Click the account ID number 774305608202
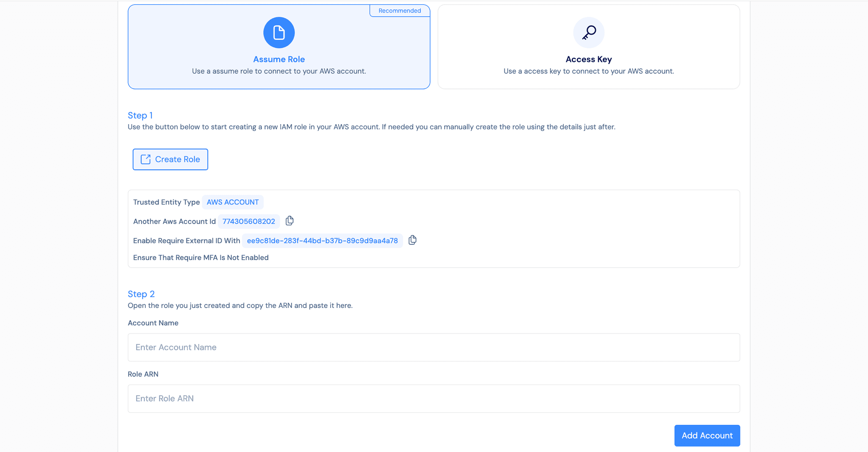This screenshot has height=452, width=868. click(249, 222)
